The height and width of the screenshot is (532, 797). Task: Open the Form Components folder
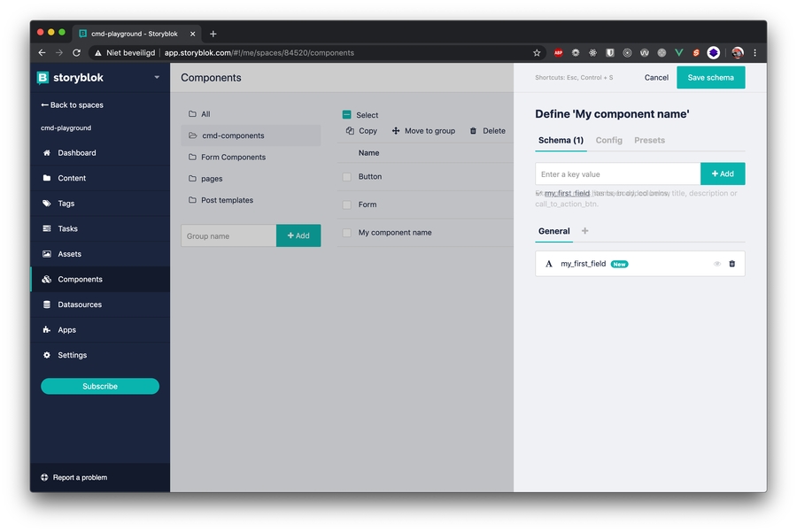pos(232,158)
